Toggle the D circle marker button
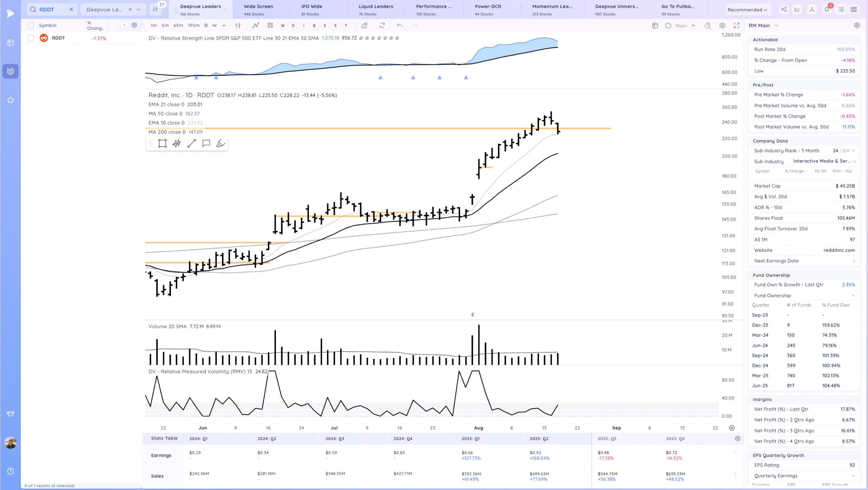 (293, 25)
